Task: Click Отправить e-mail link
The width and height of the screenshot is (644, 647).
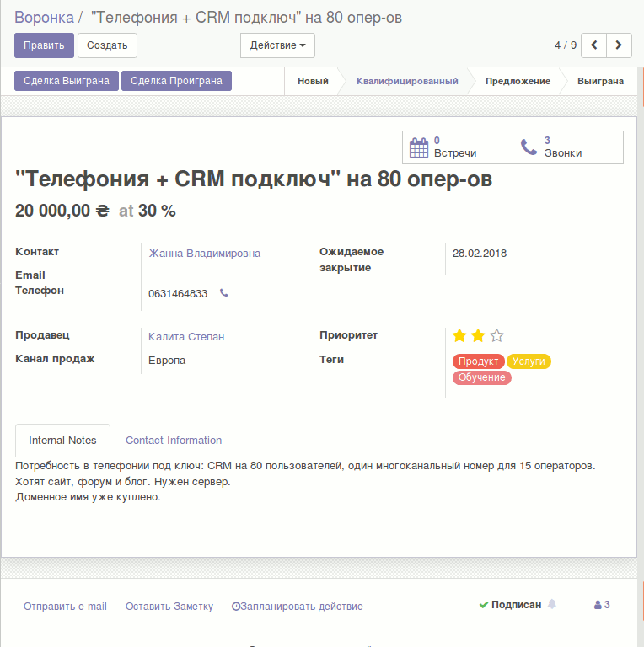Action: point(65,607)
